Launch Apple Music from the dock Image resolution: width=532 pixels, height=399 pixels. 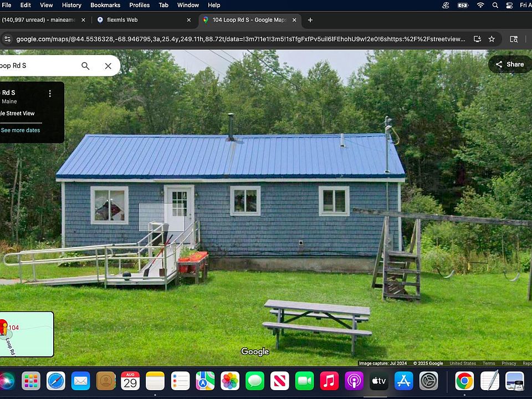click(329, 381)
